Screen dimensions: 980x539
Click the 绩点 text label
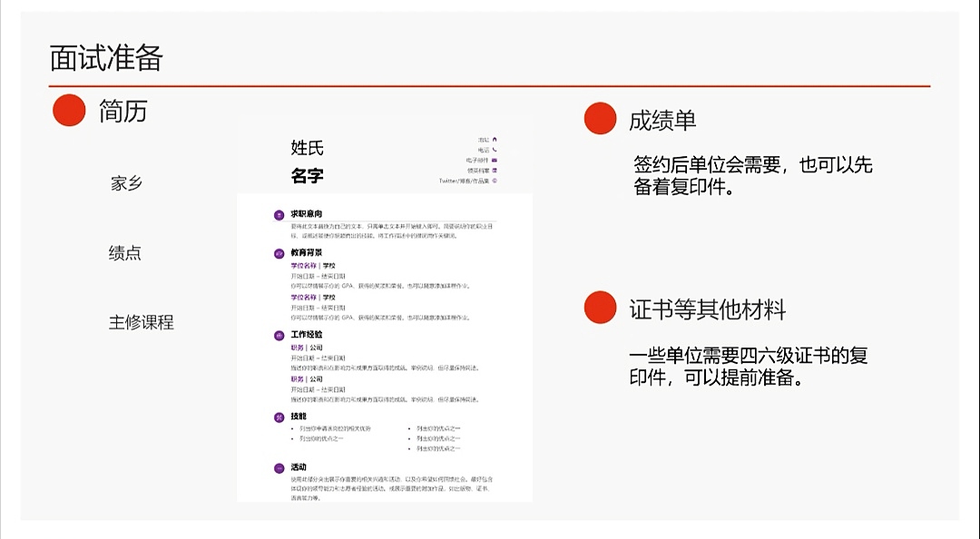coord(125,253)
